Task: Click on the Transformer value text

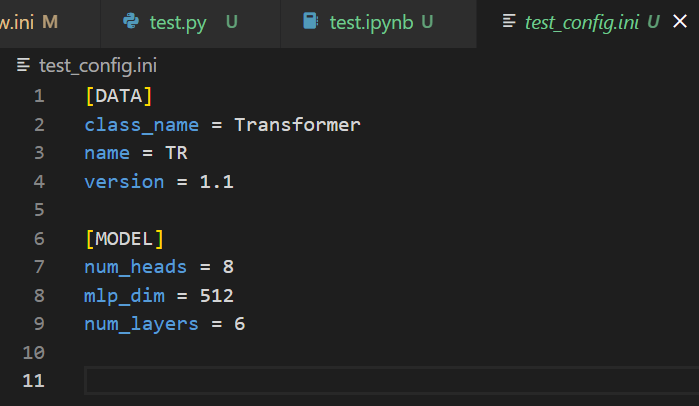Action: click(297, 125)
